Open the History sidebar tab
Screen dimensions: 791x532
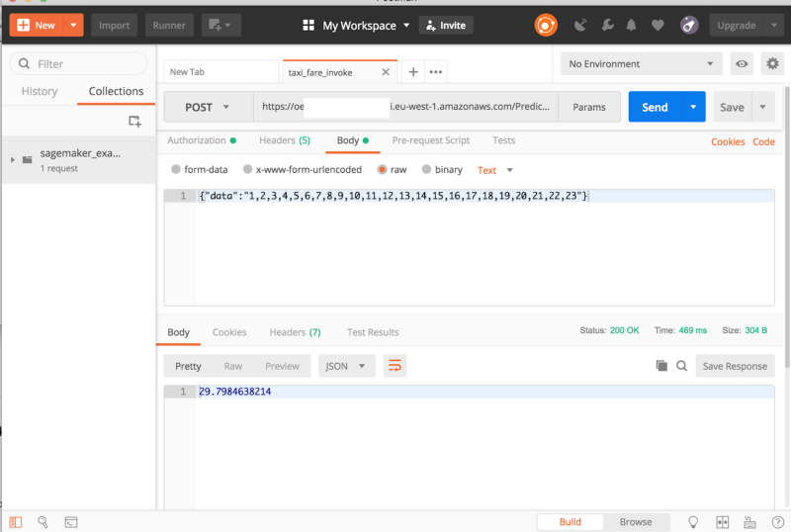click(40, 91)
